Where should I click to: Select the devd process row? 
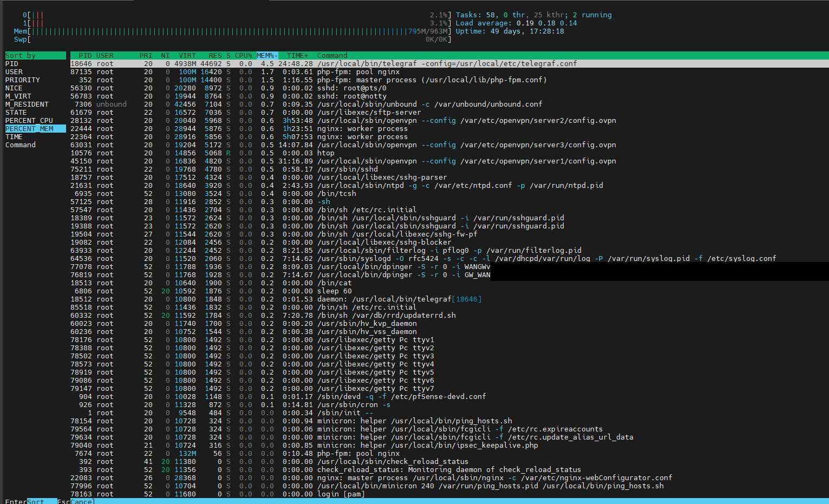click(x=449, y=397)
